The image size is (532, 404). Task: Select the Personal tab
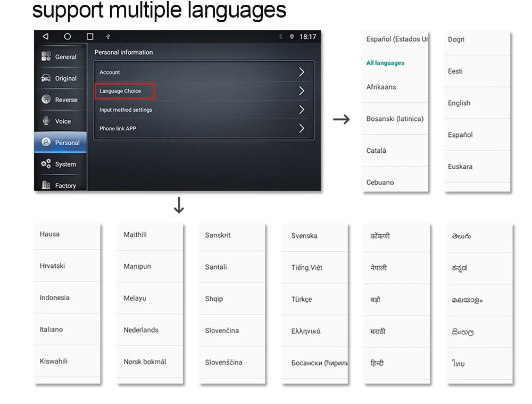(x=61, y=142)
